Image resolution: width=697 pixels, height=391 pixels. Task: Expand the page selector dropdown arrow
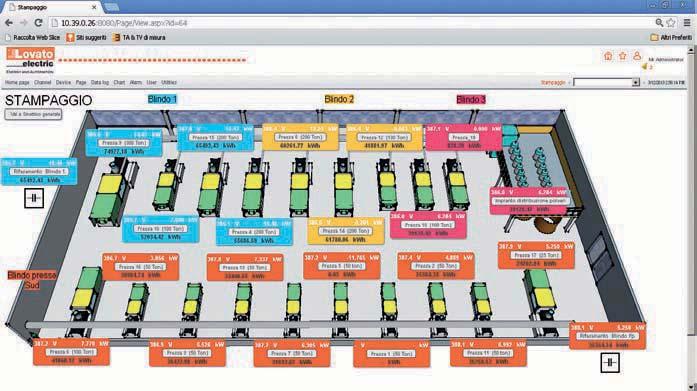tap(636, 83)
